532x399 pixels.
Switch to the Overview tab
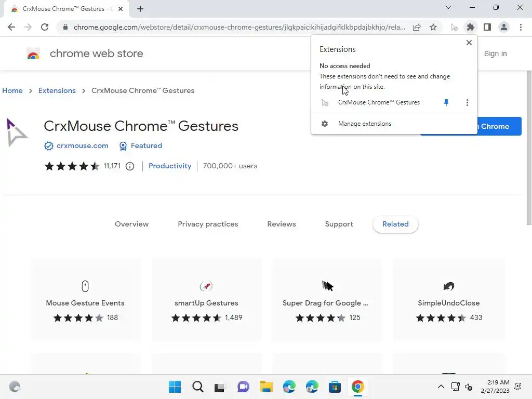[131, 224]
